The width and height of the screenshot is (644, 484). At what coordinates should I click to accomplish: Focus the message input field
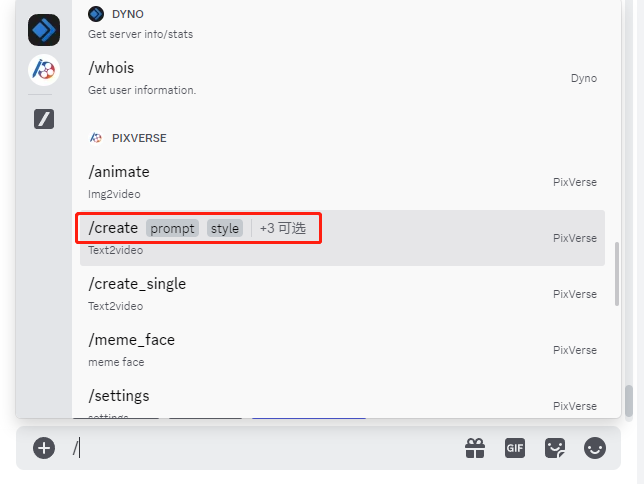pyautogui.click(x=267, y=448)
